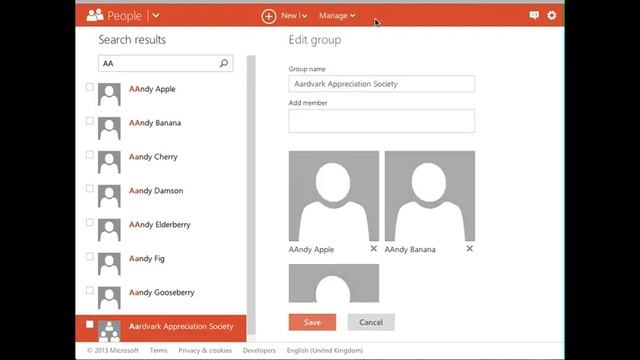640x360 pixels.
Task: Click AAndy Apple's avatar in search results
Action: (109, 94)
